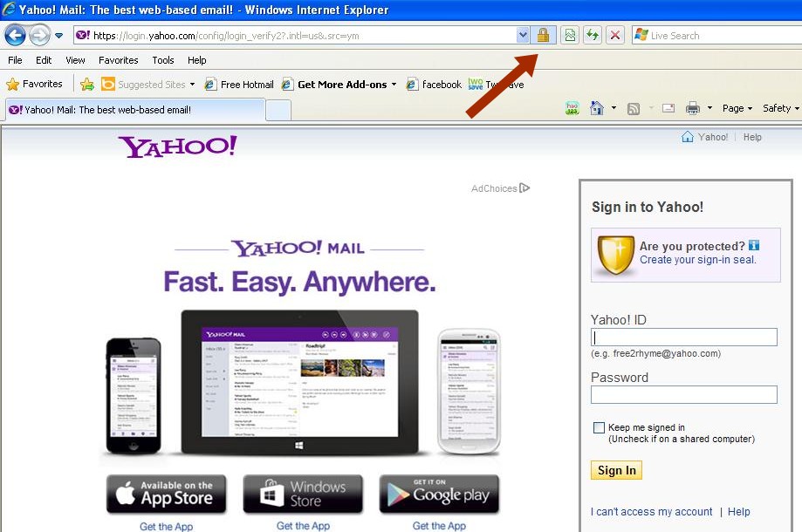Screen dimensions: 802x532
Task: Open the Edit menu
Action: point(44,60)
